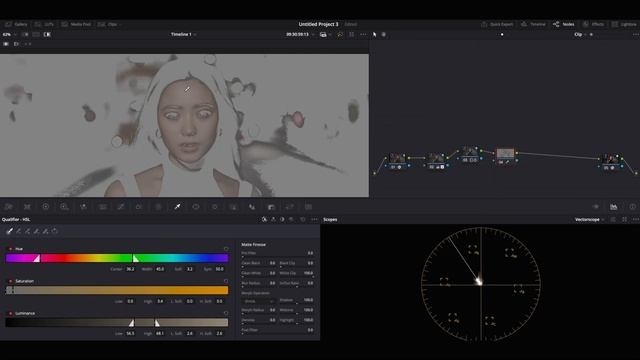Open the Sizing palette
This screenshot has height=360, width=640.
coord(290,207)
